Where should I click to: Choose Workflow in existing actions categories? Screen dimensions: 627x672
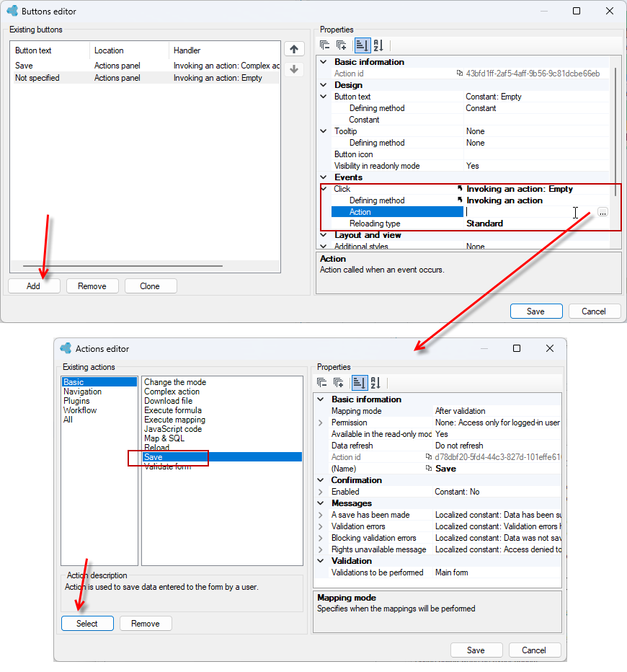point(80,410)
